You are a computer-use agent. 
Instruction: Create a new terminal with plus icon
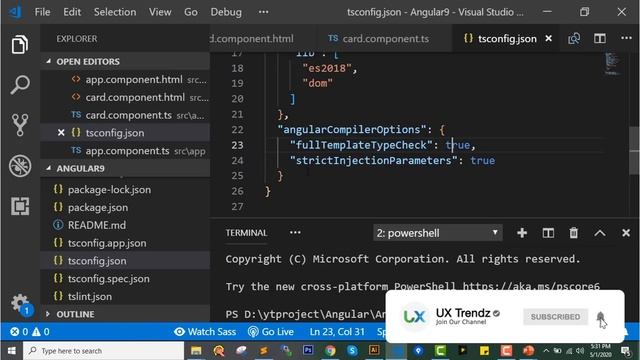(522, 233)
